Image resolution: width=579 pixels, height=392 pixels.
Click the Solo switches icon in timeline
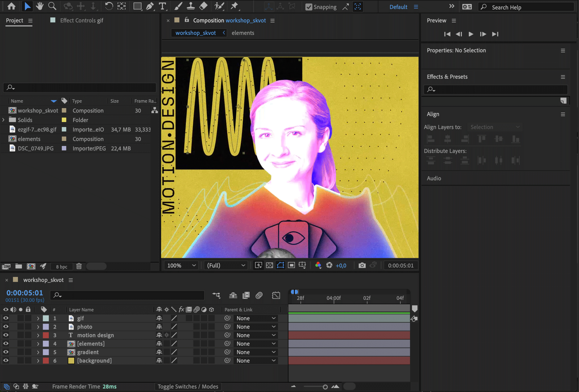[x=20, y=309]
